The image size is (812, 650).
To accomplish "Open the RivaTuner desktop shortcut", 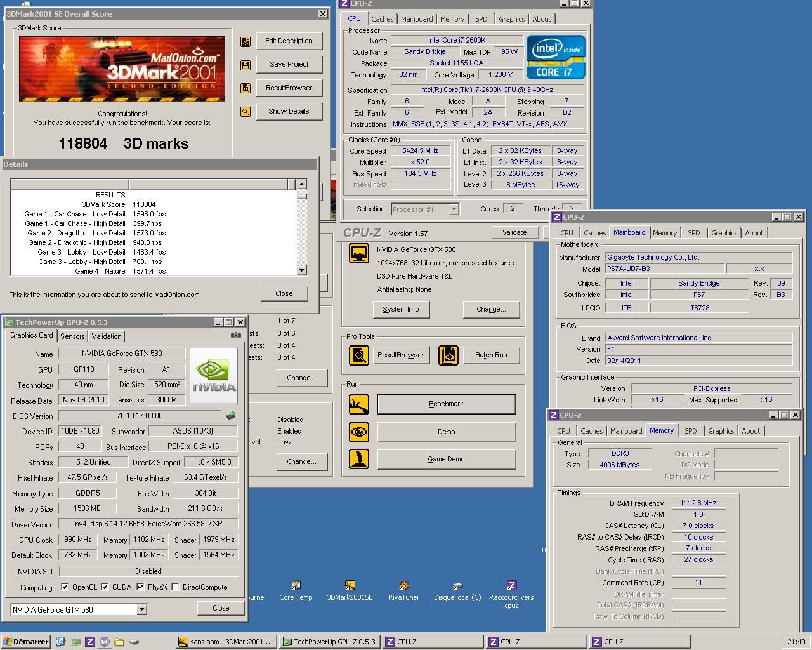I will tap(403, 590).
